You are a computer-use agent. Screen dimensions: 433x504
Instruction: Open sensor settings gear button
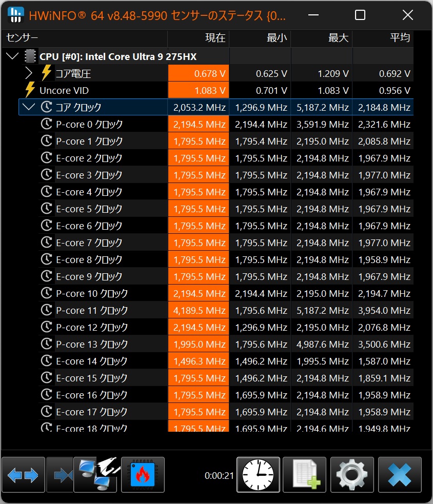pos(352,475)
